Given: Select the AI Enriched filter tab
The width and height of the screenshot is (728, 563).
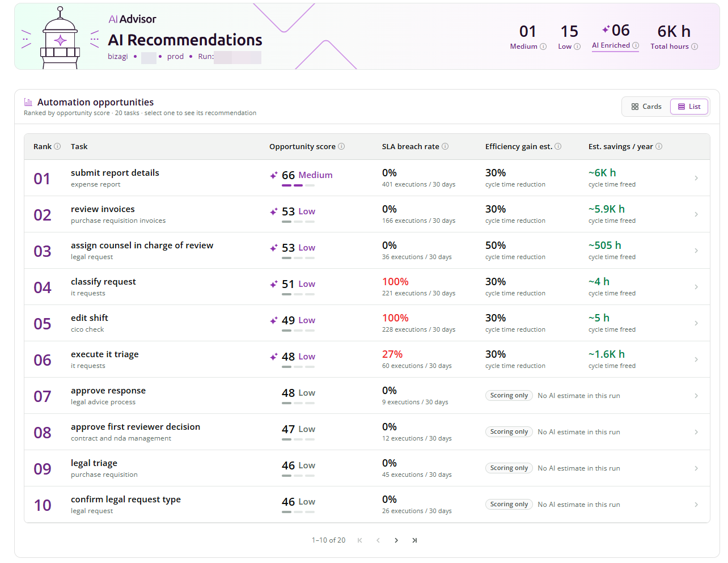Looking at the screenshot, I should coord(615,36).
